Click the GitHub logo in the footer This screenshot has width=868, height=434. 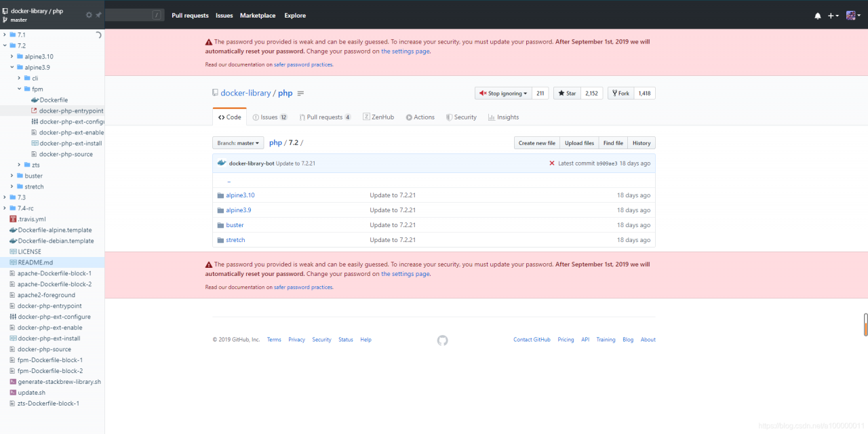tap(443, 340)
